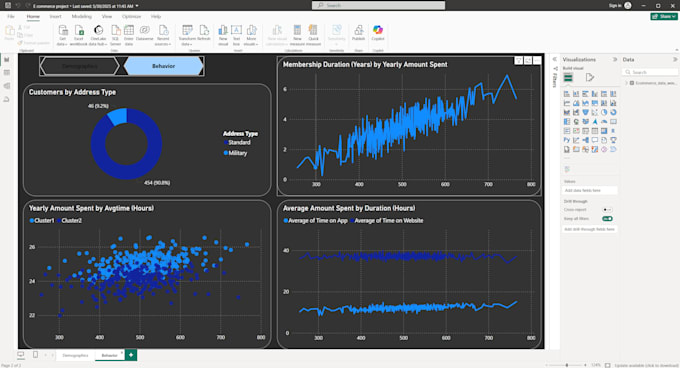Click Cluster1 legend marker
680x368 pixels.
pyautogui.click(x=32, y=221)
